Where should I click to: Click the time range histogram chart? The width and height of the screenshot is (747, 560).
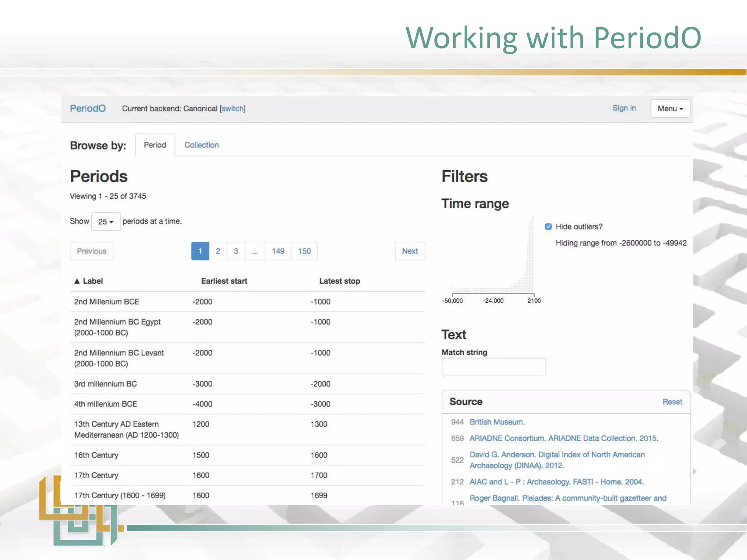click(x=493, y=254)
